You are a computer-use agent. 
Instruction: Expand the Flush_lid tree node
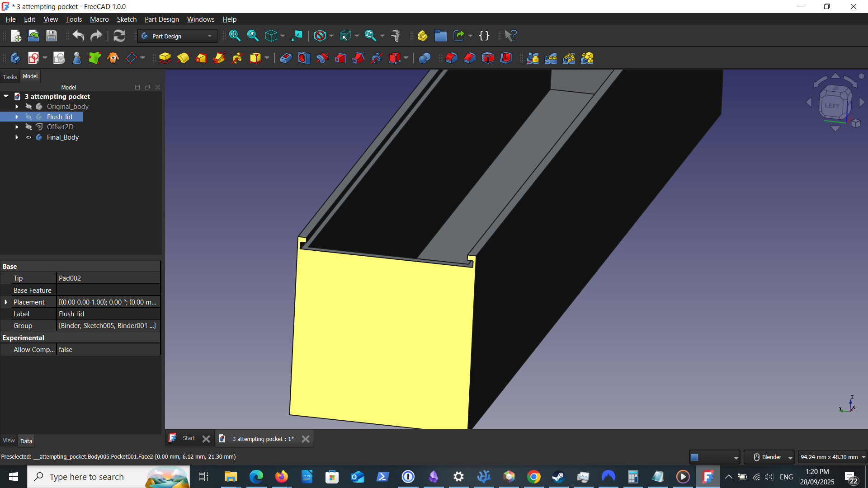(x=17, y=117)
